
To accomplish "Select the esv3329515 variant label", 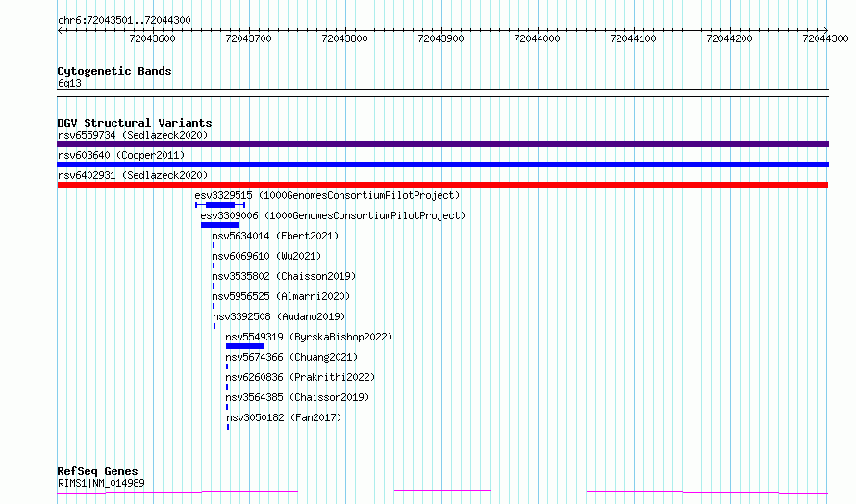I will (327, 195).
